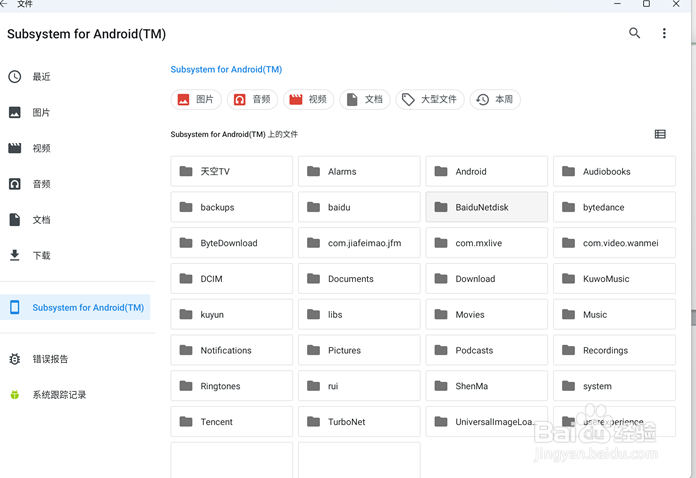Filter by 音频 audio chip
The height and width of the screenshot is (478, 696).
pos(252,99)
